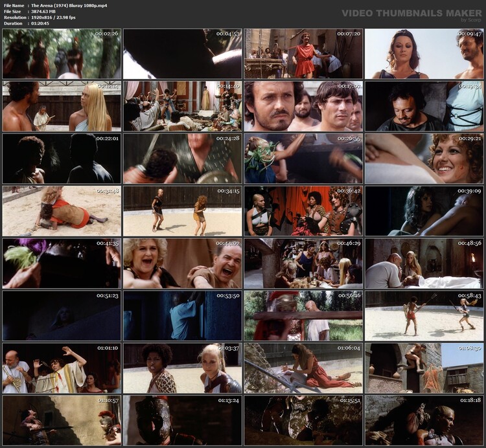The image size is (486, 448).
Task: Click the Video Thumbnails Maker logo
Action: tap(411, 14)
